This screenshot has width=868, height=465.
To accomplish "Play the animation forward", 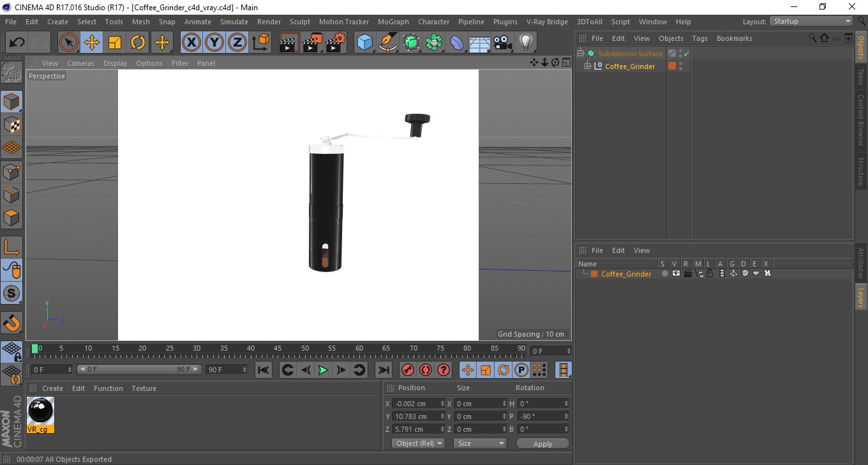I will point(323,370).
